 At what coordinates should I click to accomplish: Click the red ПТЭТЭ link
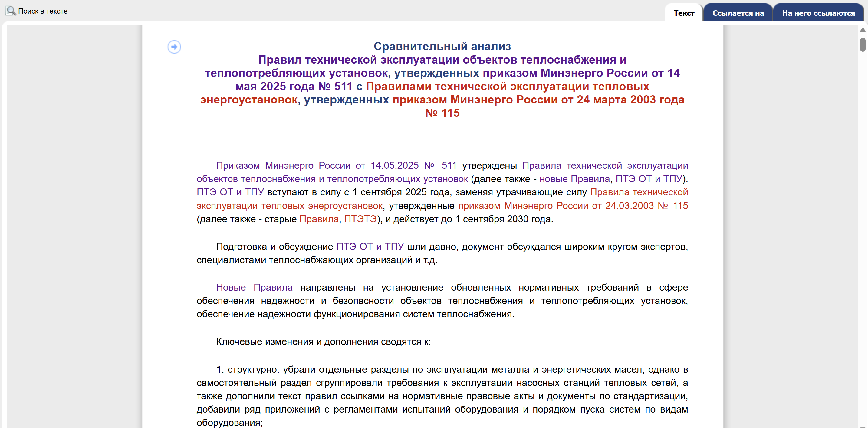[360, 219]
